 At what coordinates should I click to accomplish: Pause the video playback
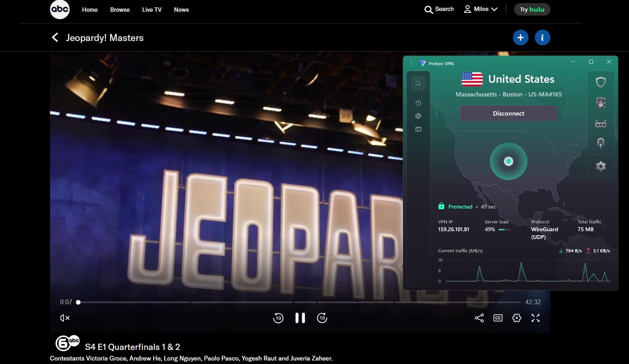[300, 318]
